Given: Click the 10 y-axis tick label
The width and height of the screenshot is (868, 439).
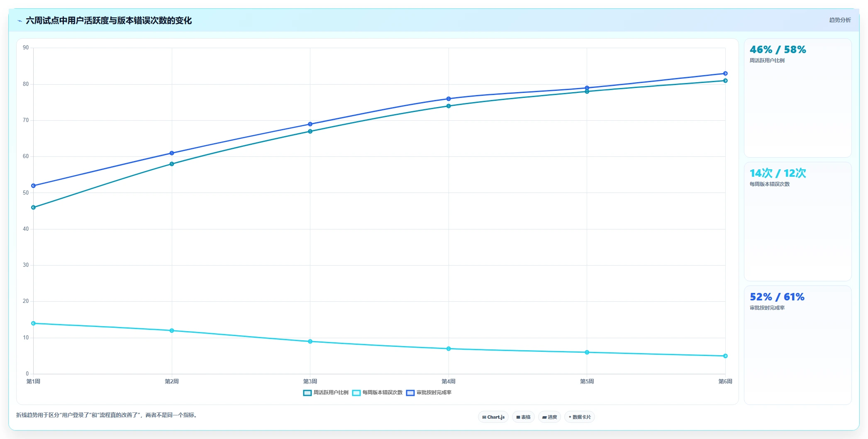Looking at the screenshot, I should (26, 338).
